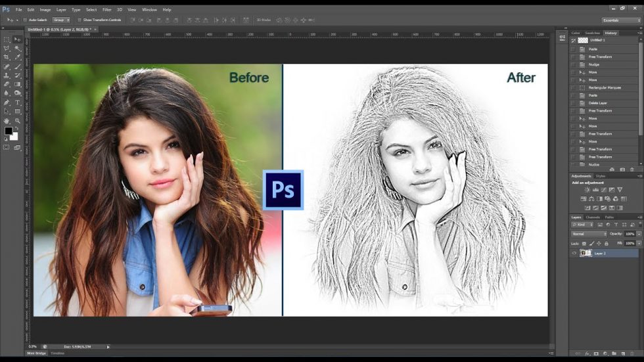Hide Layer 2 using eye icon
Screen dimensions: 644x362
[x=574, y=253]
